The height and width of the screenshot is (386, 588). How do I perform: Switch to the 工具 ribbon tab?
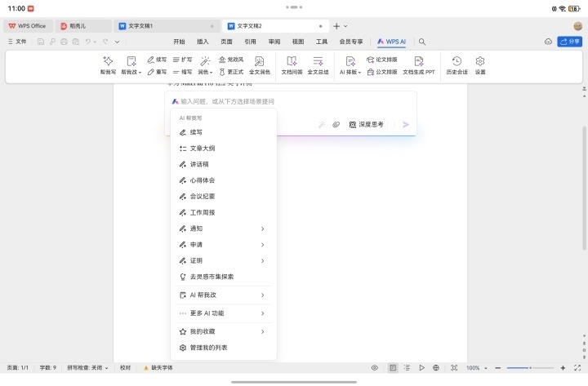pyautogui.click(x=322, y=42)
